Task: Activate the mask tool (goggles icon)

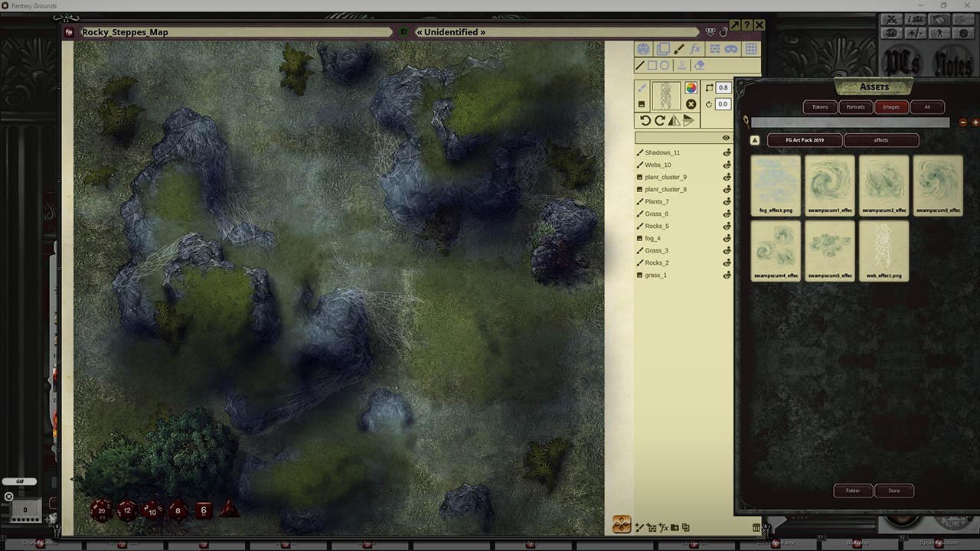Action: point(730,48)
